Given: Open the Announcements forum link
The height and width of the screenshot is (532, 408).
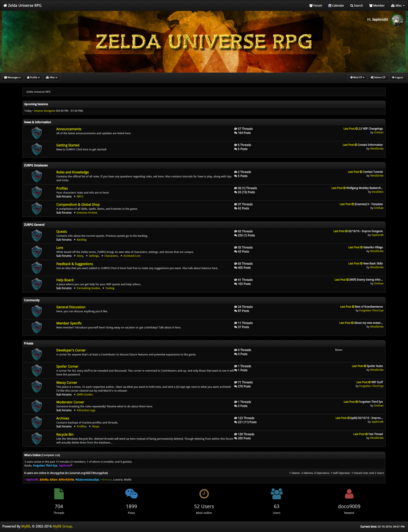Looking at the screenshot, I should tap(69, 129).
